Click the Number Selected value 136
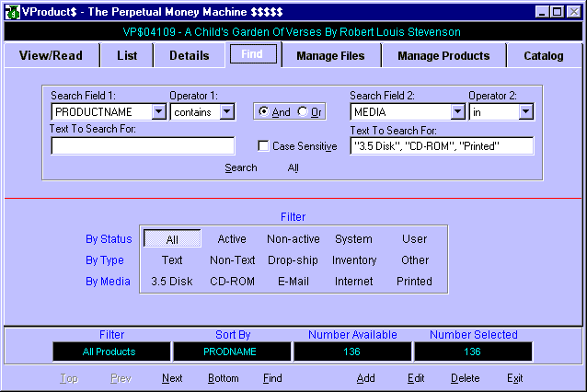The height and width of the screenshot is (392, 587). [x=473, y=352]
